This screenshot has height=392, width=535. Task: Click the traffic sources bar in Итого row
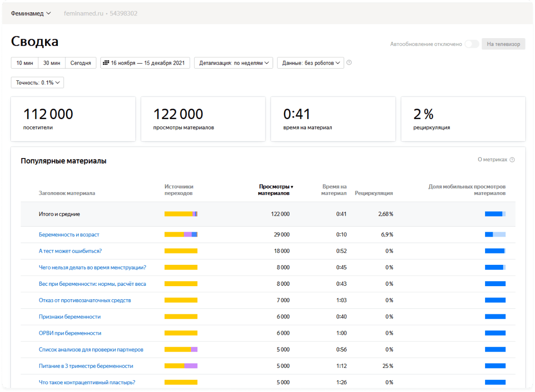181,214
